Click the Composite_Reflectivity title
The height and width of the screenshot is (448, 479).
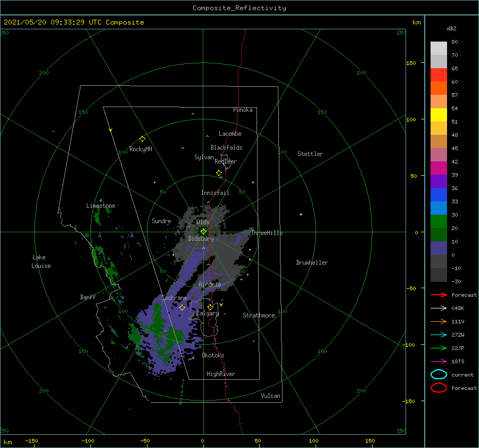pos(240,8)
